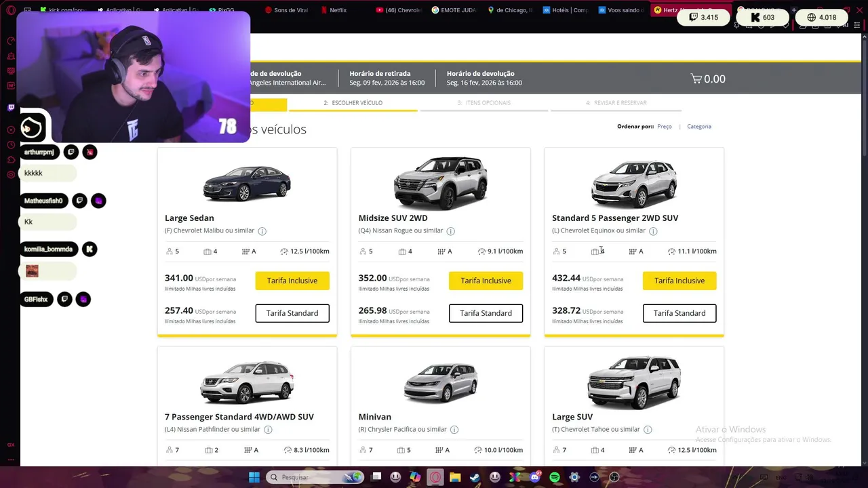Click the Chrysler Pacifica minivan image
This screenshot has width=868, height=488.
tap(441, 382)
